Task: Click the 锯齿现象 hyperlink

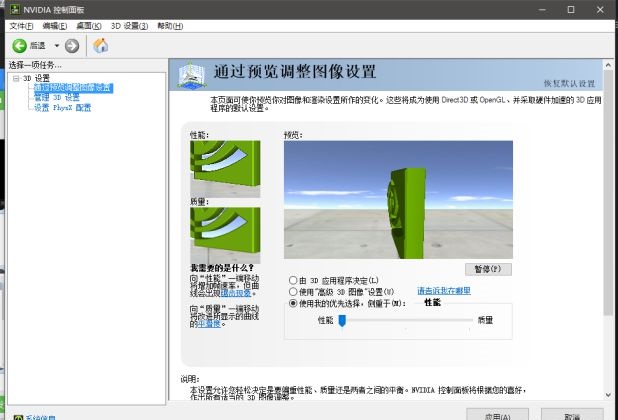Action: [x=236, y=293]
